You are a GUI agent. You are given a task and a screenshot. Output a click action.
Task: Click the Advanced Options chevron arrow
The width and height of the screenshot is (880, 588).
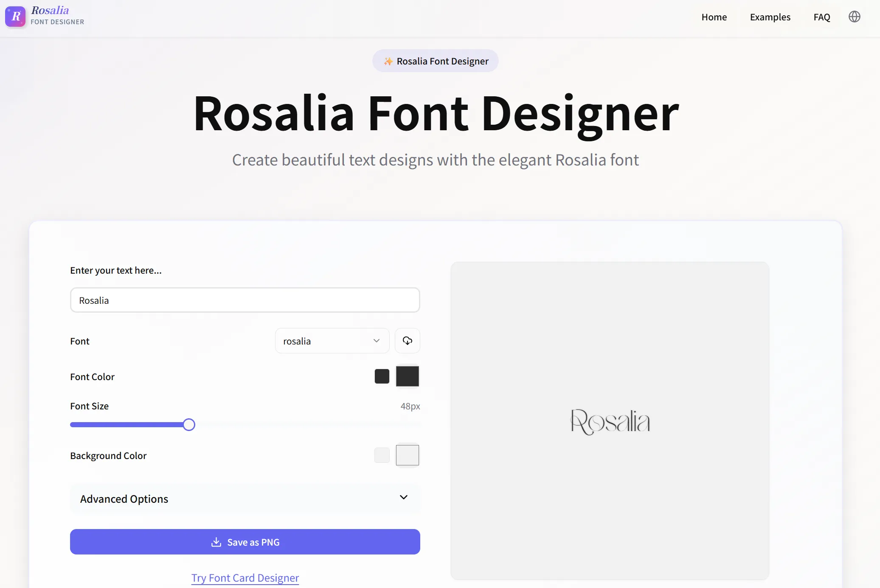(x=403, y=498)
